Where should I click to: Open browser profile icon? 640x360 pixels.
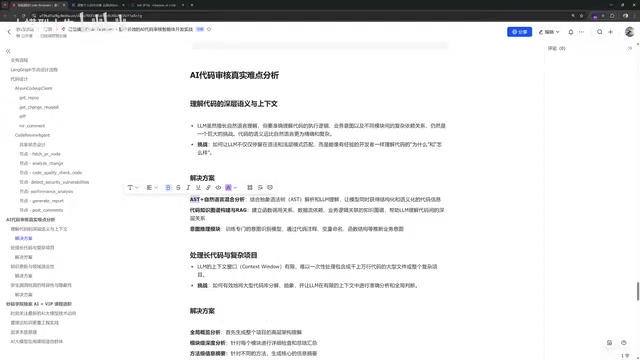click(x=625, y=16)
